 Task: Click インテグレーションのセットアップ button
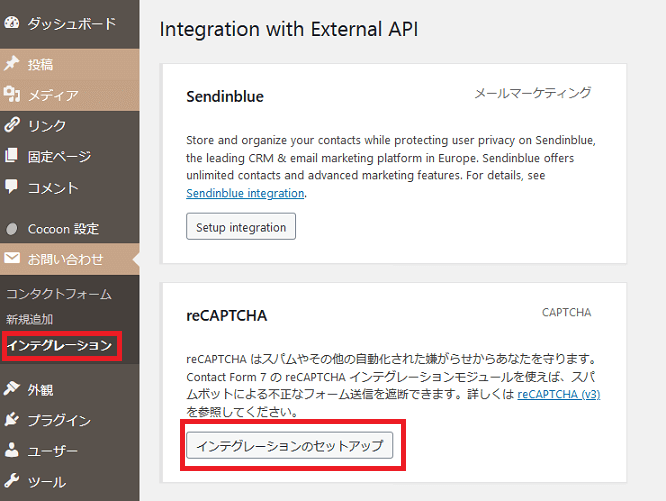(x=290, y=445)
